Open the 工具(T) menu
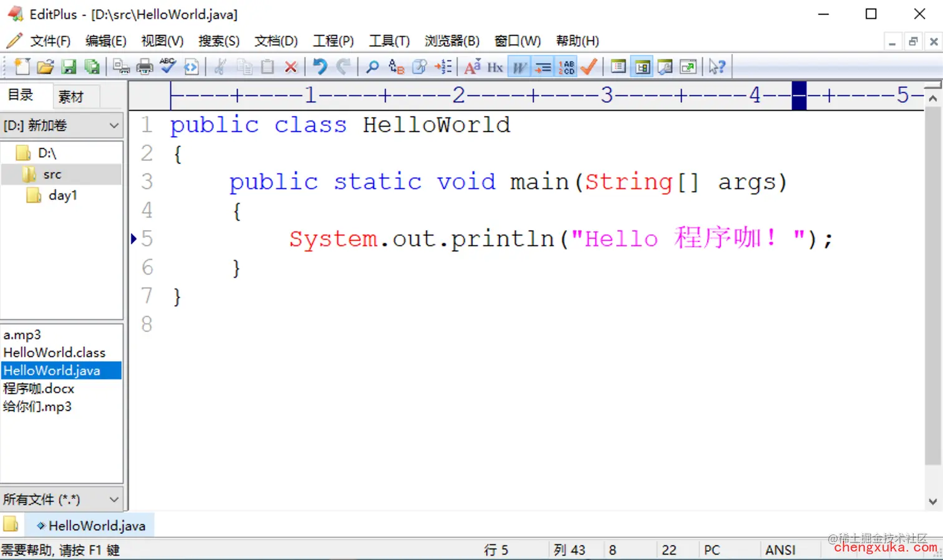 [389, 41]
